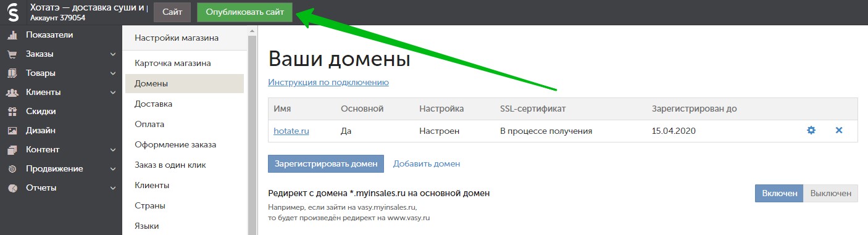
Task: Open settings gear for hotate.ru domain
Action: click(811, 131)
